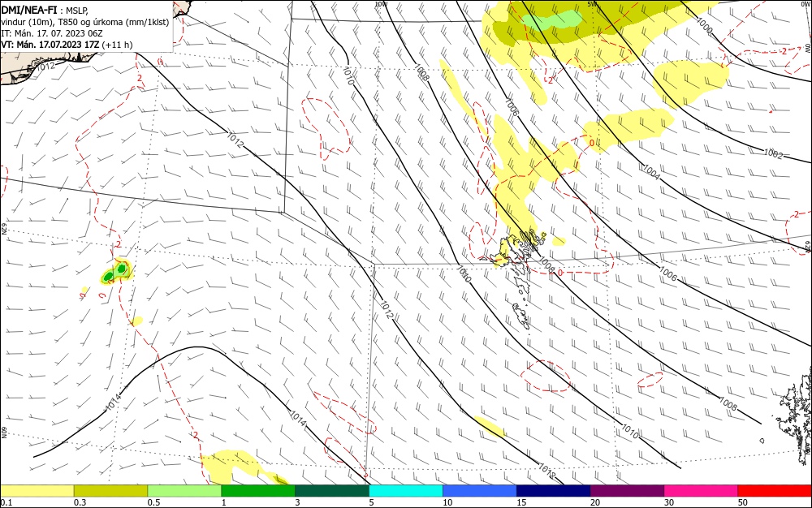The image size is (812, 508).
Task: Click the legend value '30'
Action: (669, 502)
